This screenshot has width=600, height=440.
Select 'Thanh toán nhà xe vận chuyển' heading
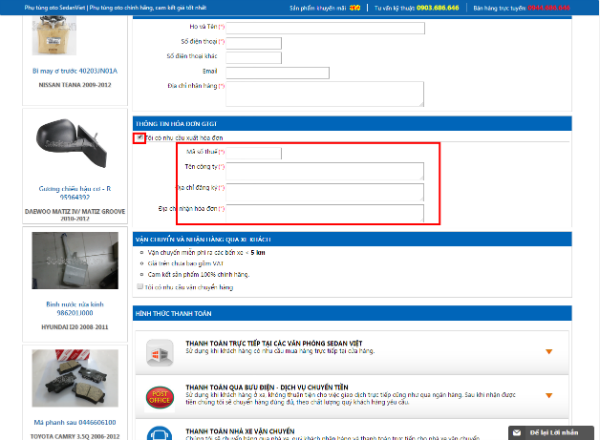point(240,431)
